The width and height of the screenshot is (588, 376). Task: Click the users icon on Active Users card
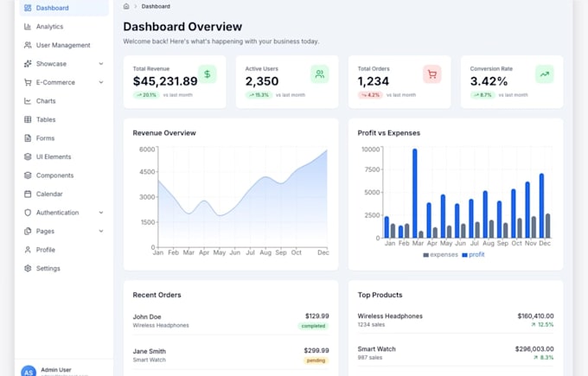point(319,74)
